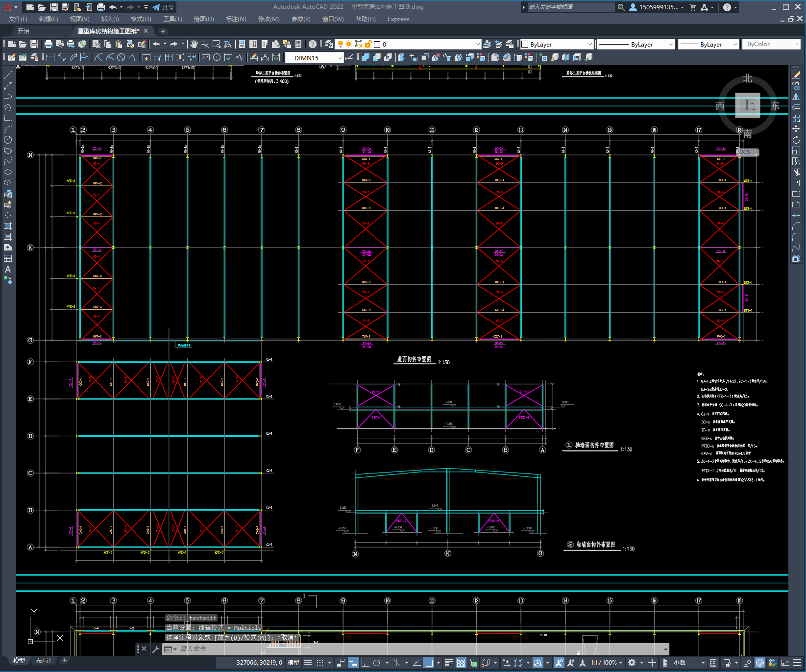
Task: Add a new layout with plus button
Action: [x=64, y=661]
